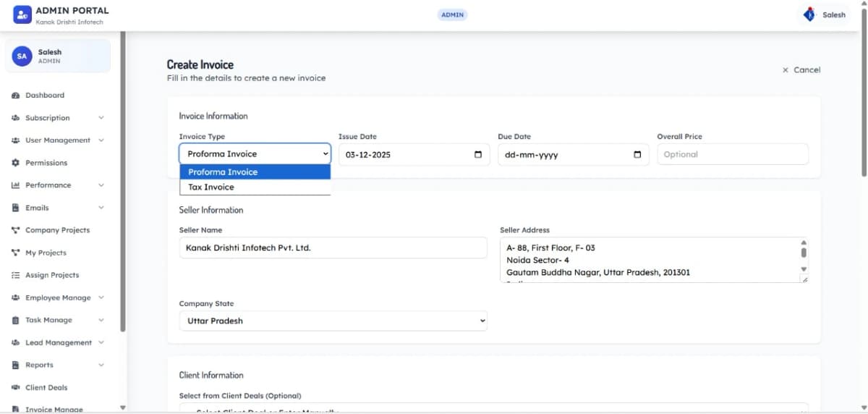Expand the Subscription menu chevron
The image size is (868, 414).
pyautogui.click(x=101, y=118)
